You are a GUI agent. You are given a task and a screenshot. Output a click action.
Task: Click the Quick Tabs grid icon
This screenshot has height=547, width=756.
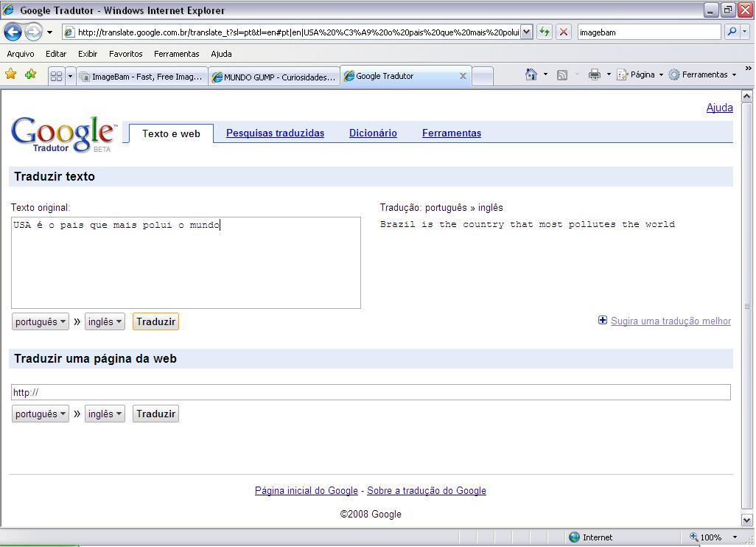pyautogui.click(x=56, y=76)
